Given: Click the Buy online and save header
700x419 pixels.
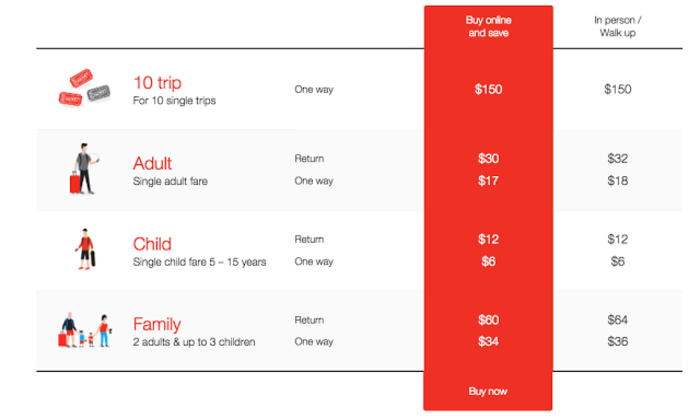Looking at the screenshot, I should coord(488,26).
